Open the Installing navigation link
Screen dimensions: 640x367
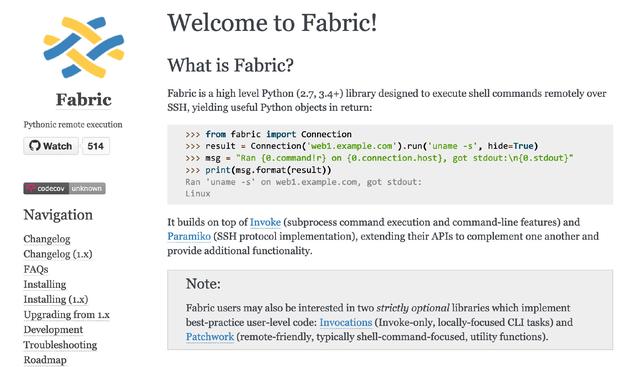point(45,284)
